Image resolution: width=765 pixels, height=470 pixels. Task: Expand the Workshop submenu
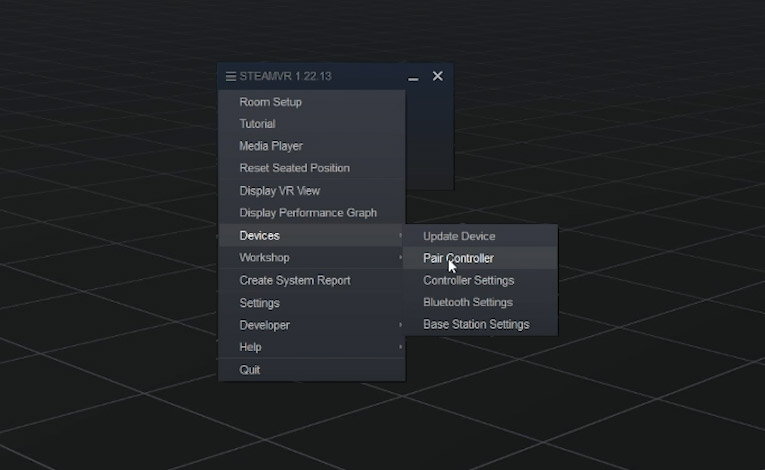click(264, 258)
